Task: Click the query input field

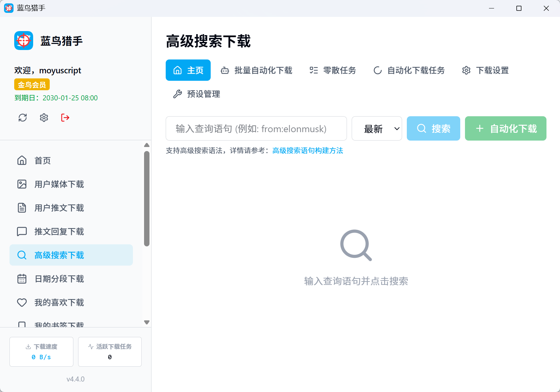Action: coord(256,128)
